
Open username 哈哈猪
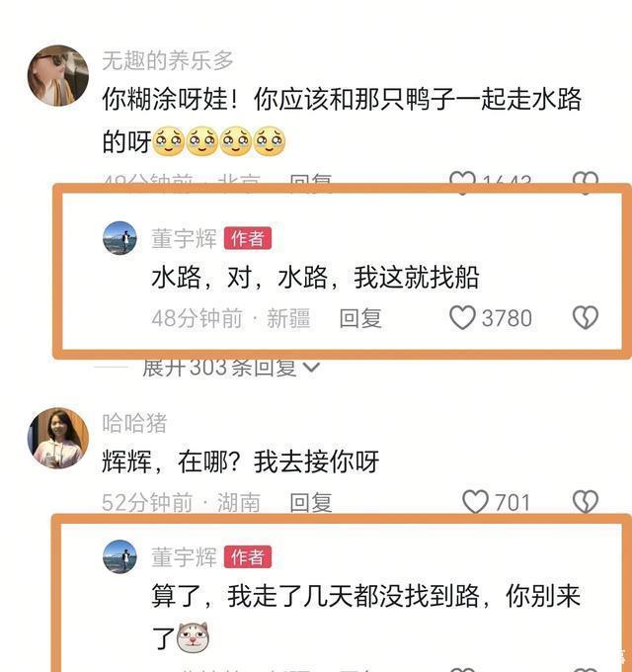(134, 423)
